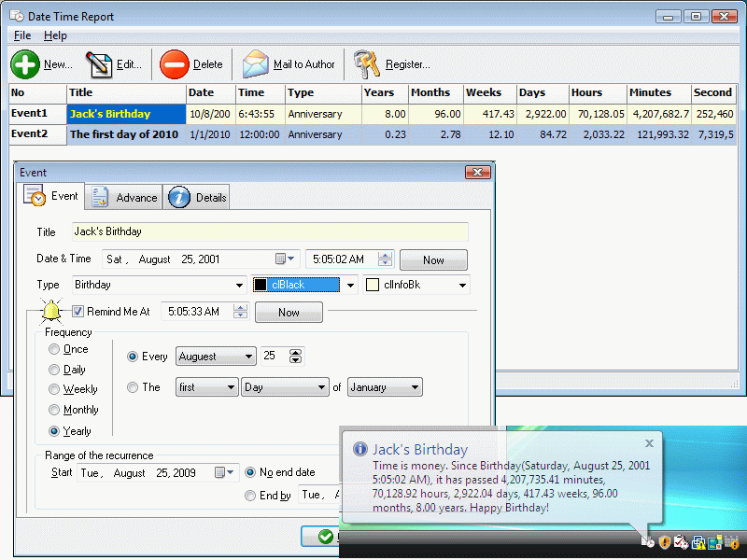
Task: Click the green checkmark OK button icon
Action: (326, 537)
